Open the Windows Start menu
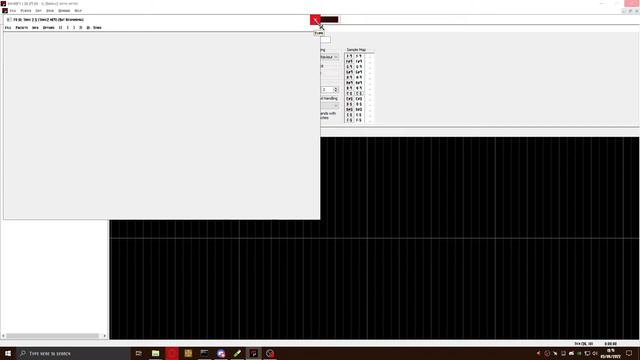This screenshot has height=360, width=640. tap(8, 353)
